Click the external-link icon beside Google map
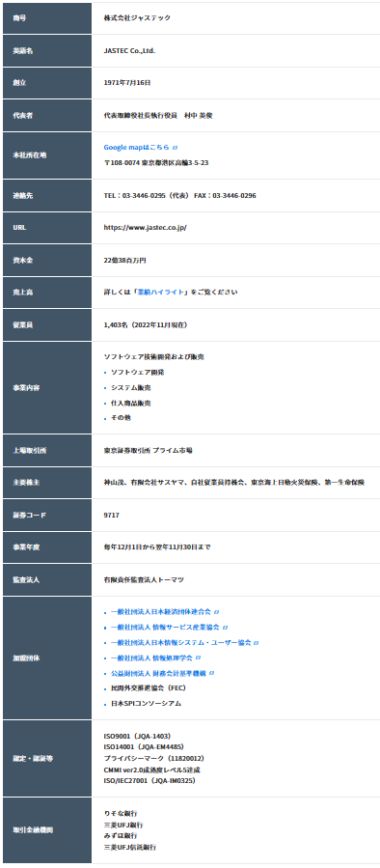380x868 pixels. click(x=175, y=148)
